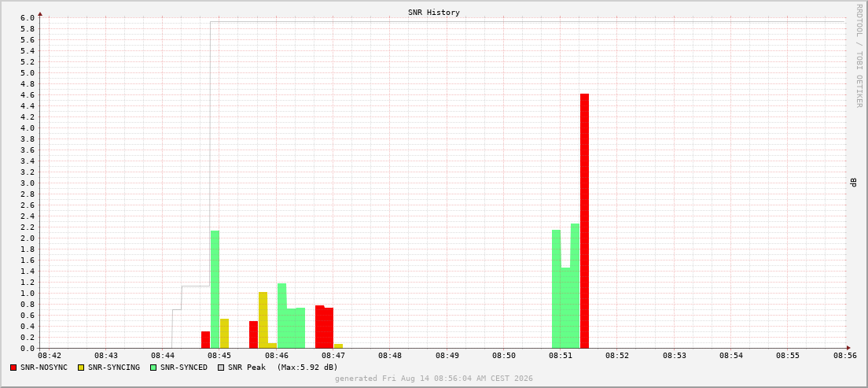
Task: Click the Max:5.92 dB peak text
Action: tap(307, 367)
